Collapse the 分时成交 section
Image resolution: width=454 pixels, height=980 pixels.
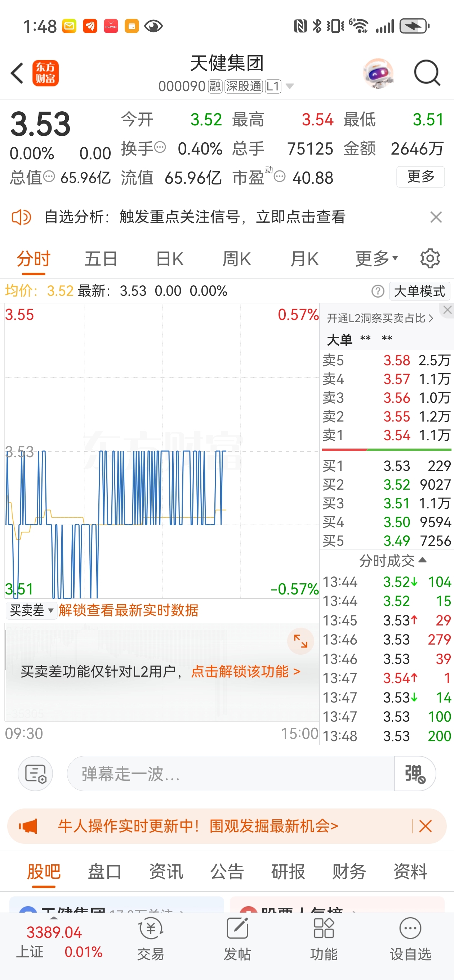[x=393, y=561]
